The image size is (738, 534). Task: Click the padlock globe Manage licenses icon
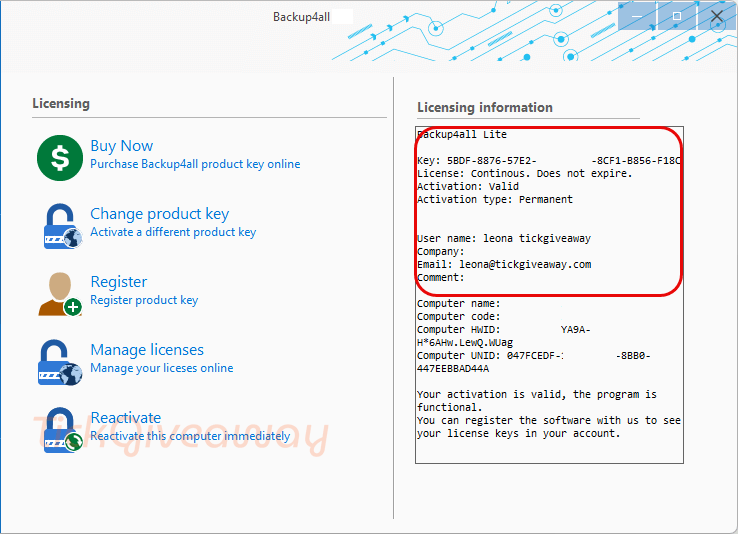pyautogui.click(x=60, y=362)
